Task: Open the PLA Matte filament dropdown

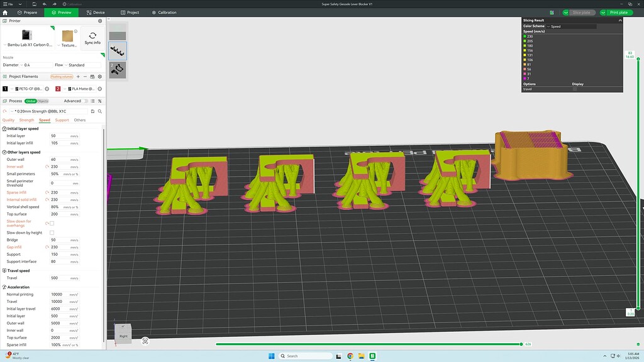Action: (79, 89)
